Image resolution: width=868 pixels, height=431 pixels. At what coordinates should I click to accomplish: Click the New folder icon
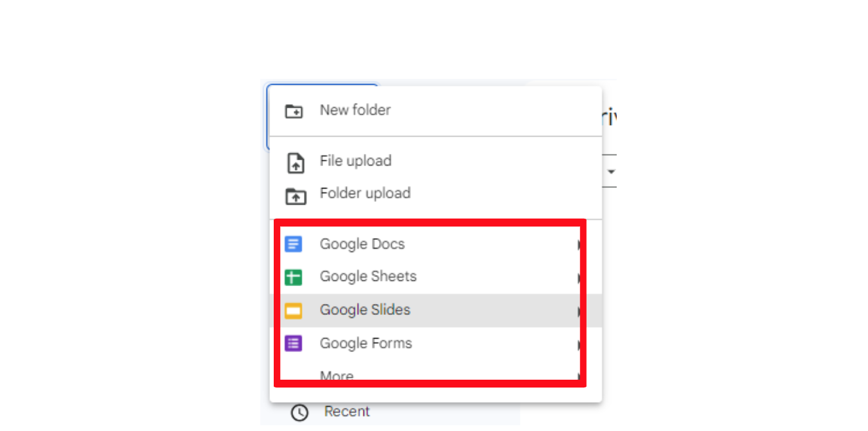click(294, 110)
